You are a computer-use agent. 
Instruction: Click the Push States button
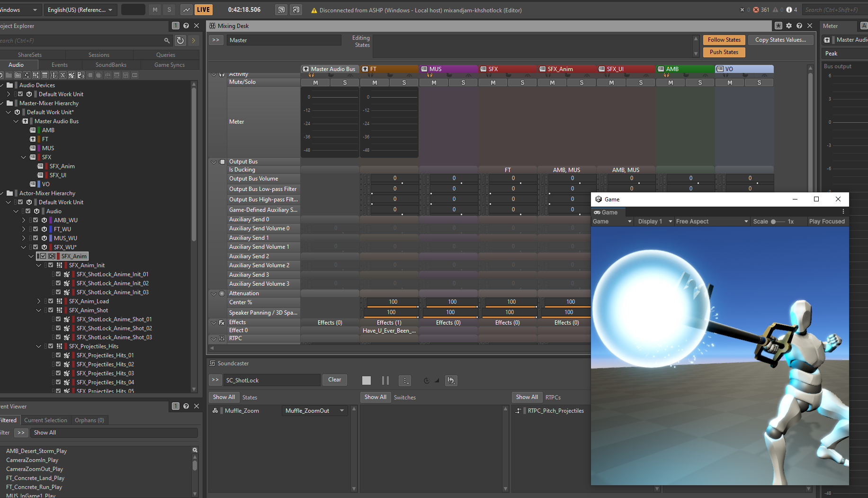point(724,53)
